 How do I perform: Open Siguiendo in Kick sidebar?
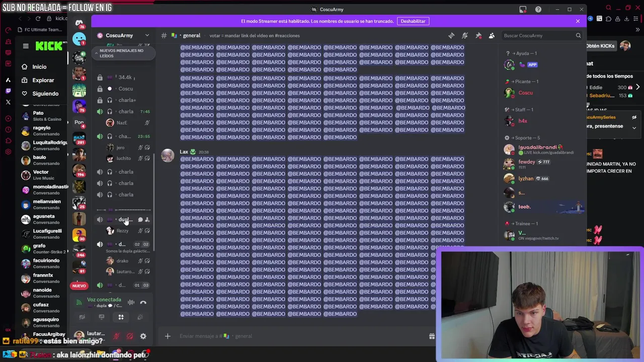tap(45, 94)
